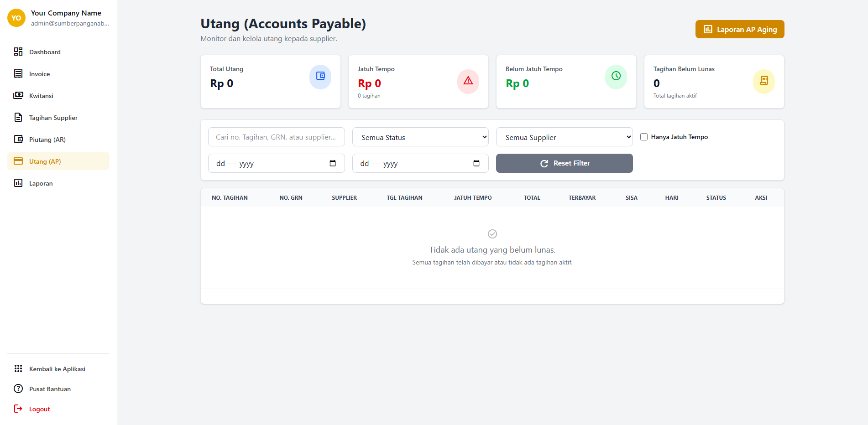Click the Piutang (AR) wallet icon

(x=18, y=139)
